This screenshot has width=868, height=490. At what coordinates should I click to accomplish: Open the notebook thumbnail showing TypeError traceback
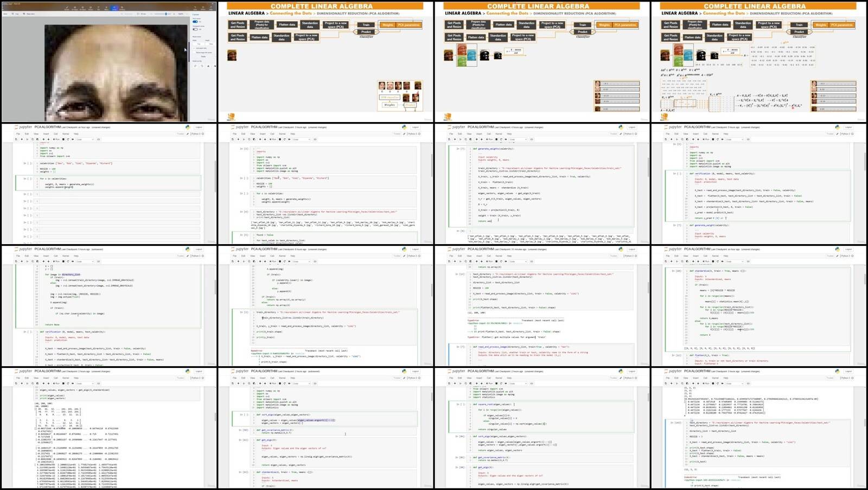tap(542, 306)
